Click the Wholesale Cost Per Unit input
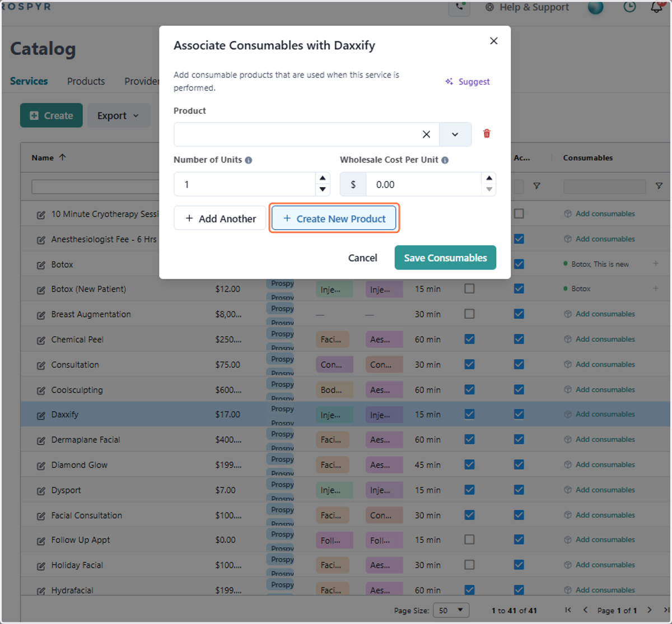The image size is (672, 624). [423, 184]
